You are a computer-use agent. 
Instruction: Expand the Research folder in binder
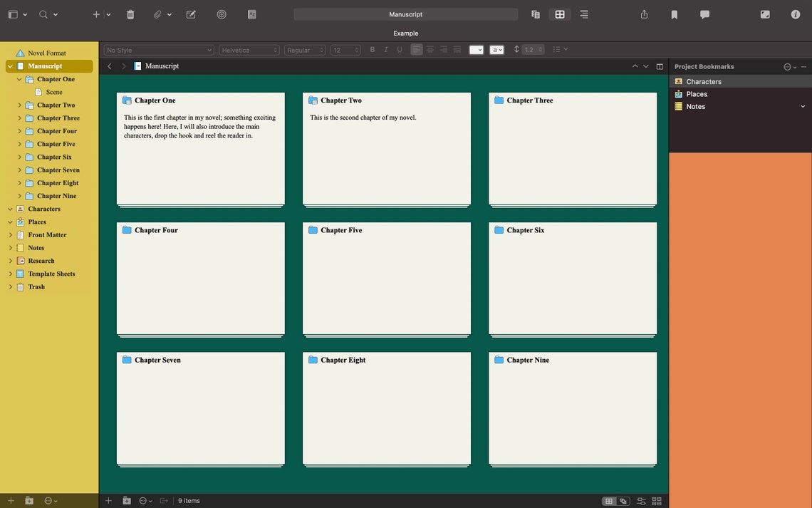click(x=11, y=261)
